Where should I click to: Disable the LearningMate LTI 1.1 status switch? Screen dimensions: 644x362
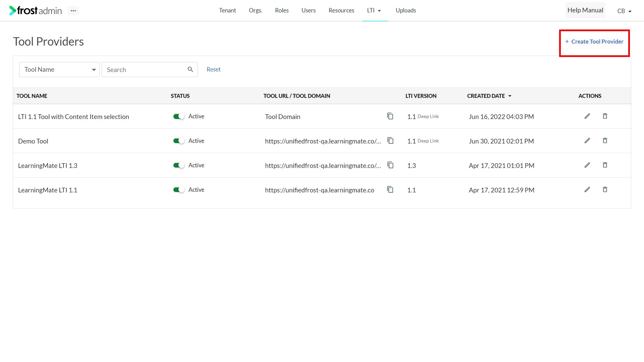pos(179,190)
